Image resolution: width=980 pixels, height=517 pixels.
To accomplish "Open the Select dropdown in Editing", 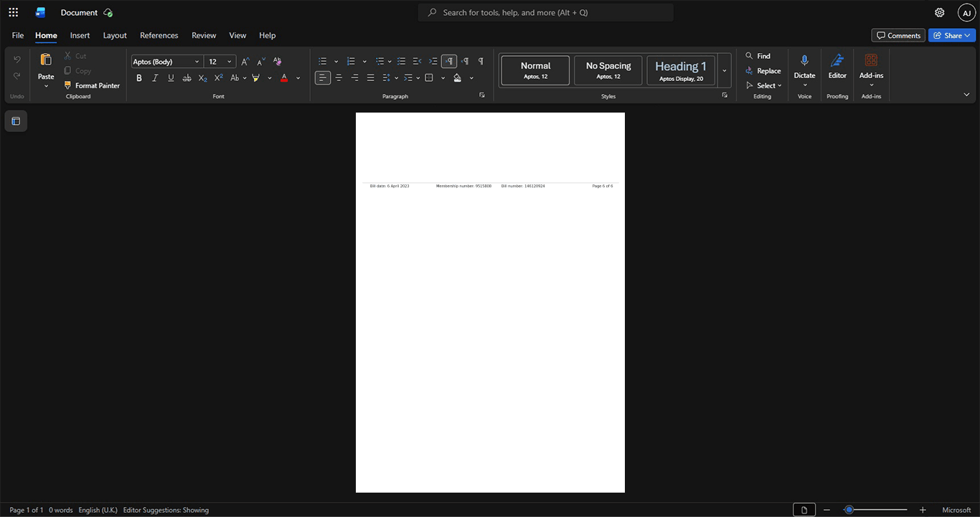I will (764, 86).
